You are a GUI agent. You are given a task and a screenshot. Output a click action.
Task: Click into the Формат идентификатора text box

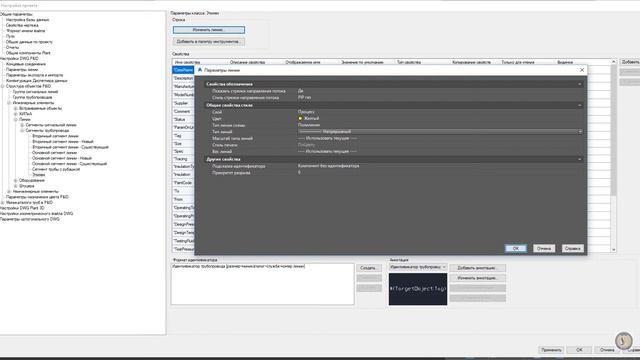click(262, 284)
